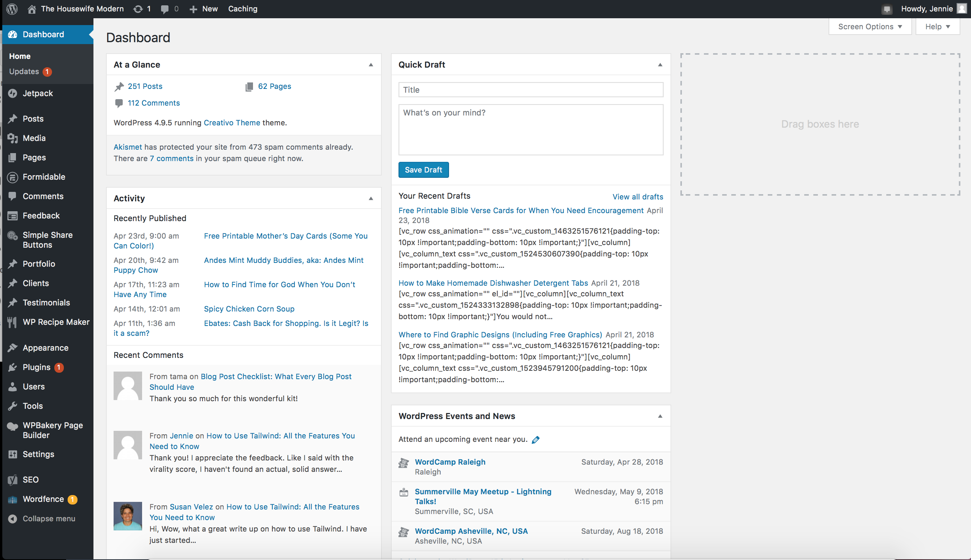Open the 112 Comments link
Screen dimensions: 971x560
click(x=154, y=103)
